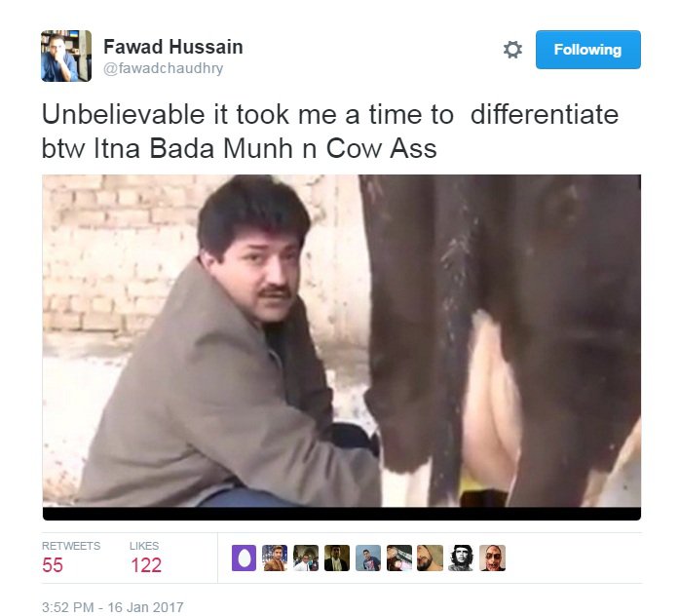Viewport: 679px width, 616px height.
Task: Click the black bar beneath the tweet image
Action: 342,514
